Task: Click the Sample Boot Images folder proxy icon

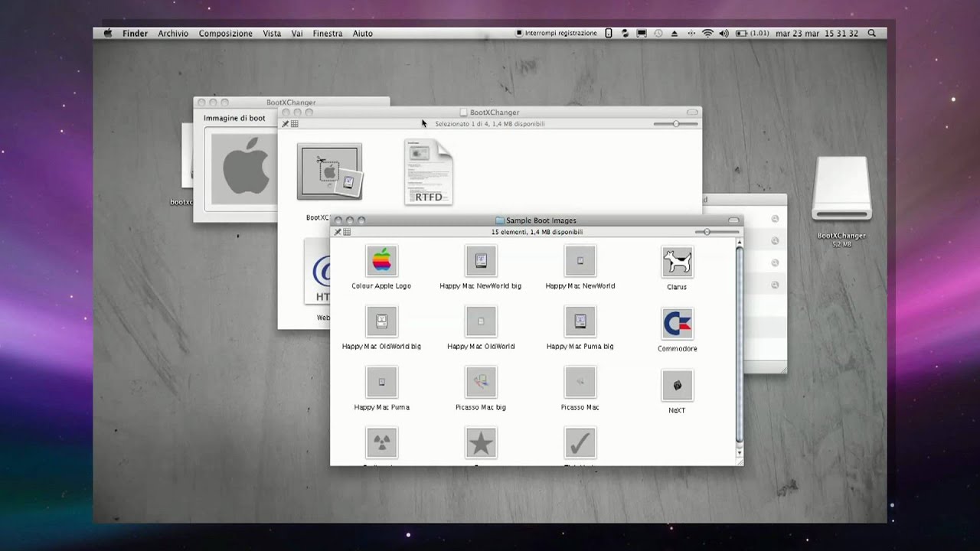Action: tap(500, 220)
